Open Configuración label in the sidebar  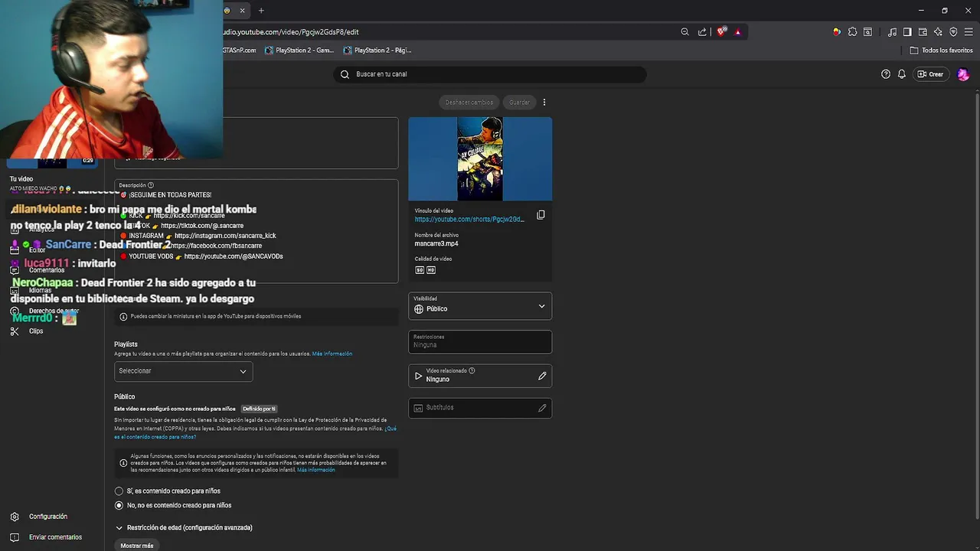click(x=48, y=517)
